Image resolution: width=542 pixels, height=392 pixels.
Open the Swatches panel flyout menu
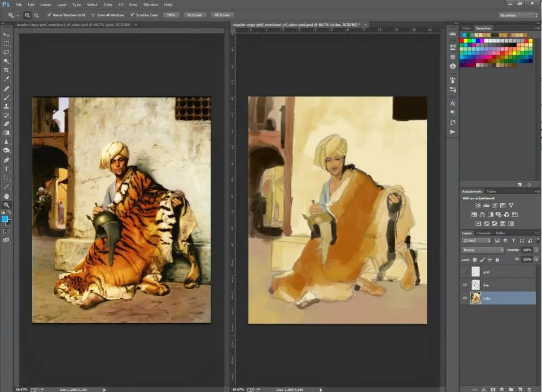537,28
